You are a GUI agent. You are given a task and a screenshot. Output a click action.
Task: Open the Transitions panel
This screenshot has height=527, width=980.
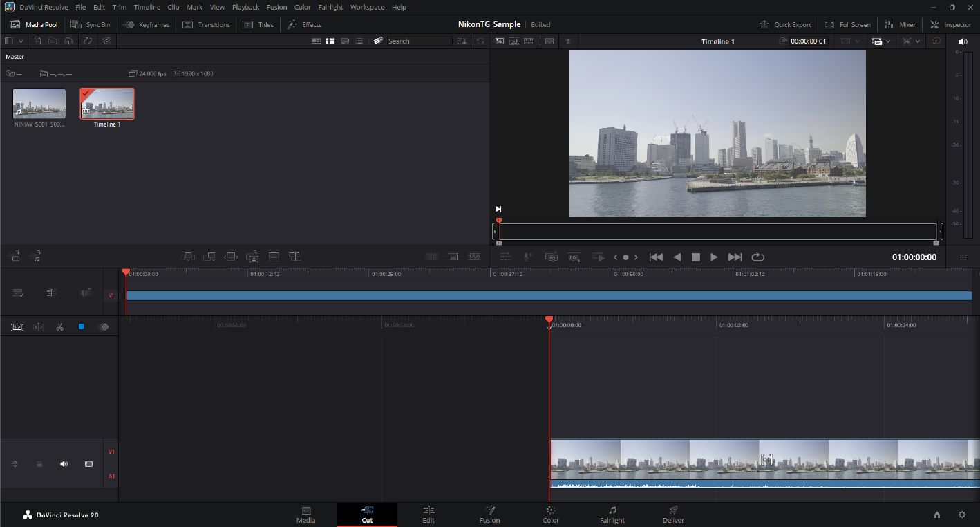click(206, 25)
